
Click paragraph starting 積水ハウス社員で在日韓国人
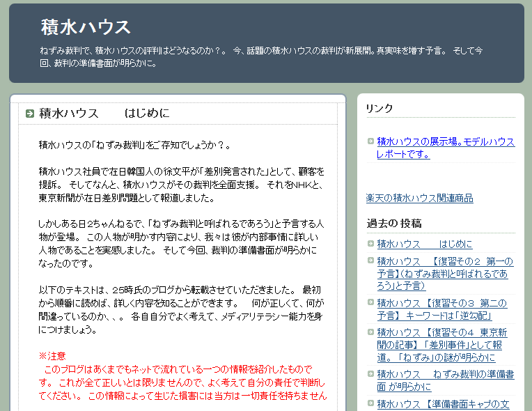[x=182, y=185]
